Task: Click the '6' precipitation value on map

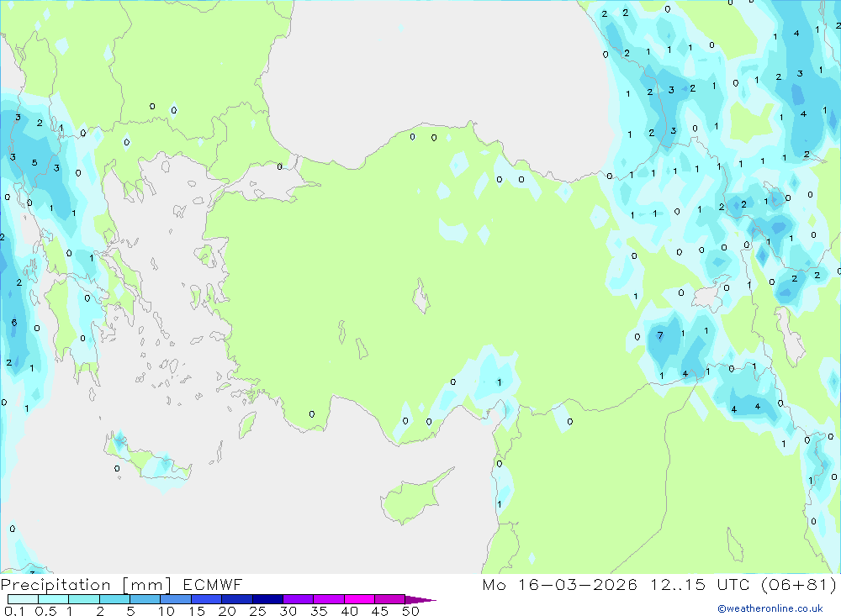Action: pyautogui.click(x=14, y=322)
